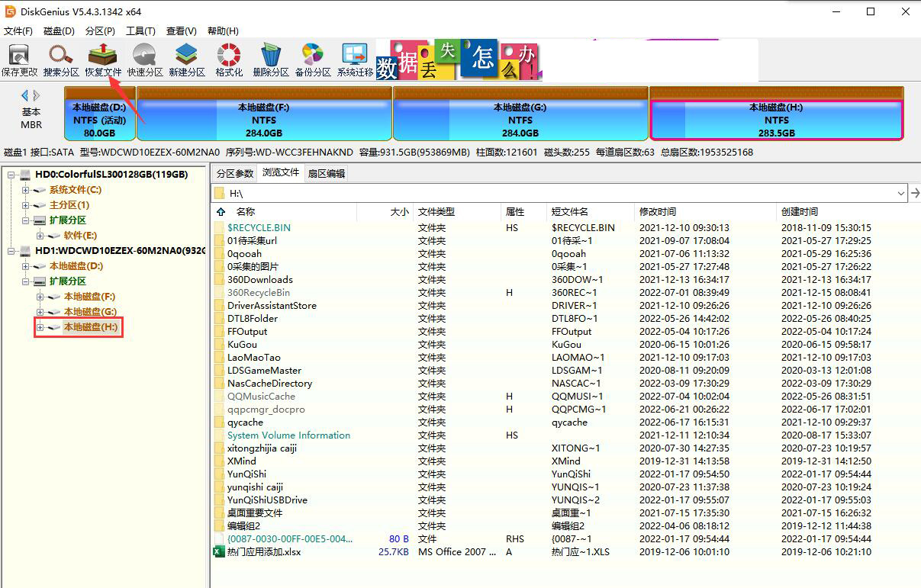Screen dimensions: 921x588
Task: Click the go arrow beside path box
Action: pos(914,194)
